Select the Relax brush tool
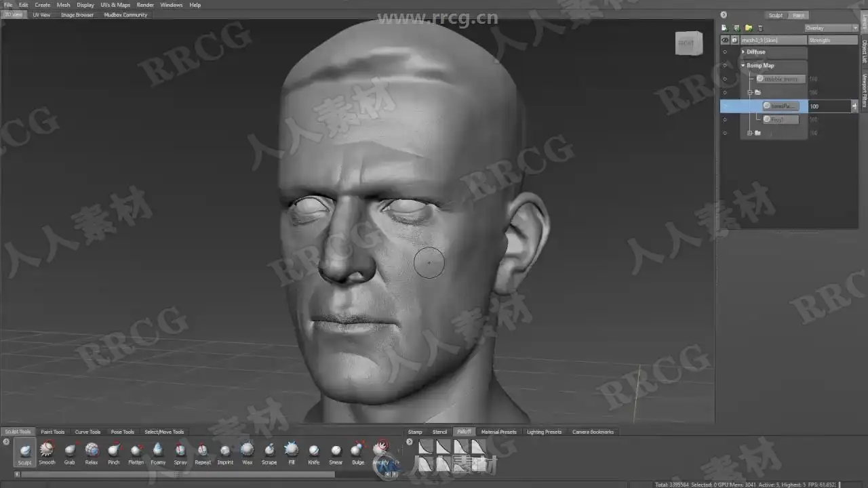Viewport: 868px width, 488px height. click(92, 452)
